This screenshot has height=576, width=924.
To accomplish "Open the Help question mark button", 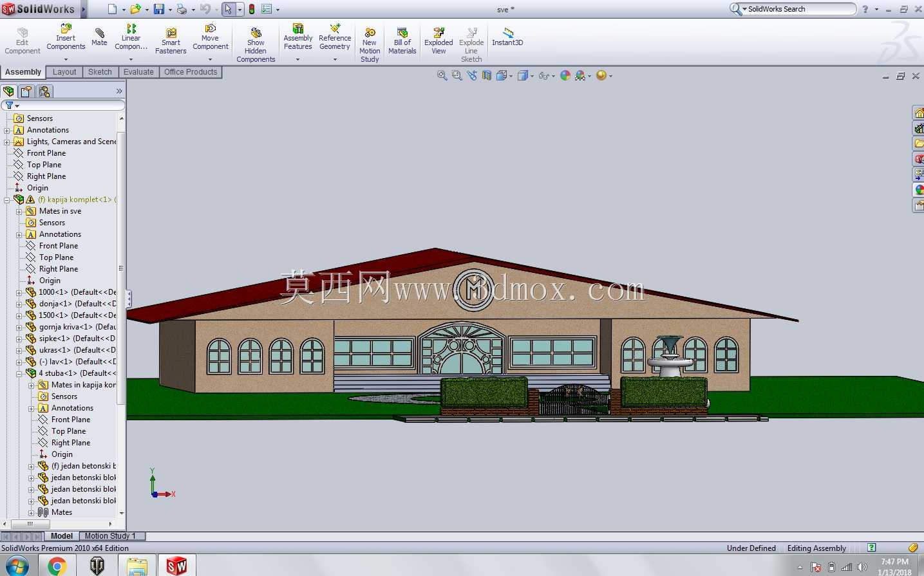I will (x=865, y=9).
